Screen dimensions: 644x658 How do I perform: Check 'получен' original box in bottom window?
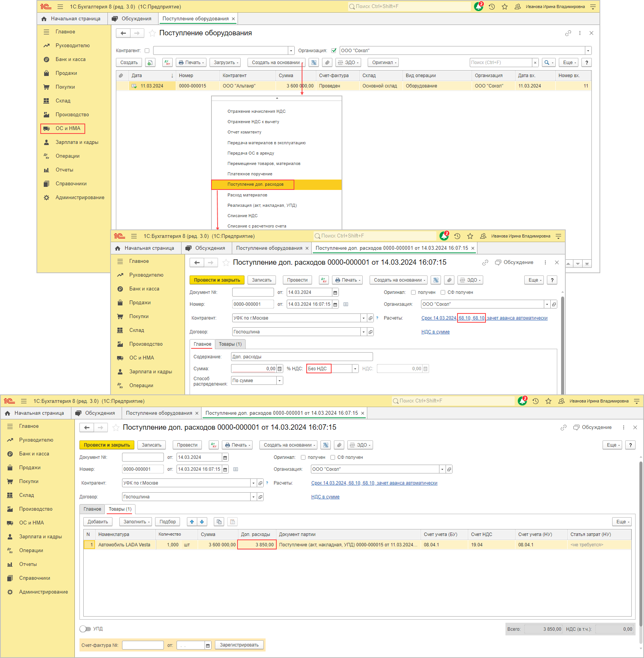click(303, 457)
